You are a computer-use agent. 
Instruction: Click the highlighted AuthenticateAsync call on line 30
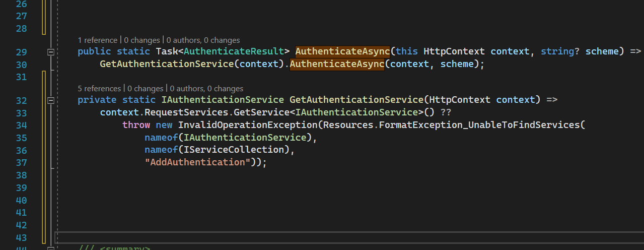[x=337, y=64]
